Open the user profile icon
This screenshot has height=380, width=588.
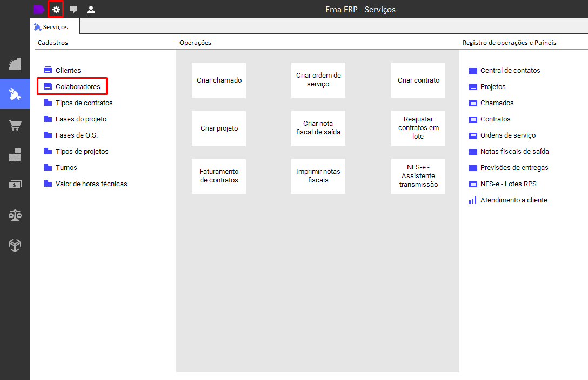[x=91, y=10]
